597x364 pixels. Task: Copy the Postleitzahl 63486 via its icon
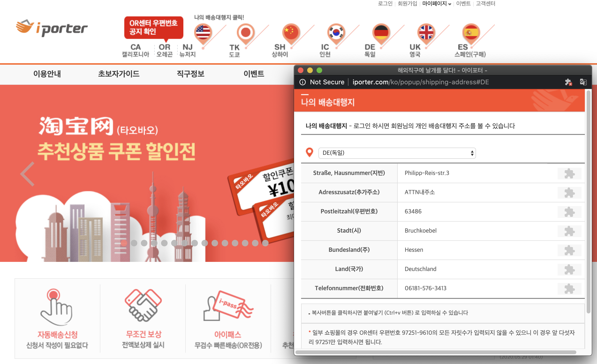(x=569, y=212)
